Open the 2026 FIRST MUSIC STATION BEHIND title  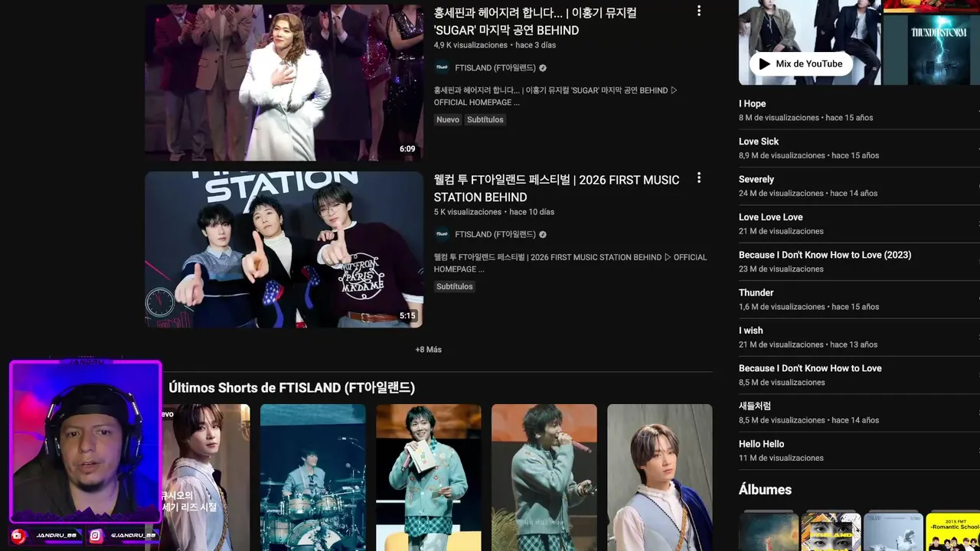click(x=557, y=188)
